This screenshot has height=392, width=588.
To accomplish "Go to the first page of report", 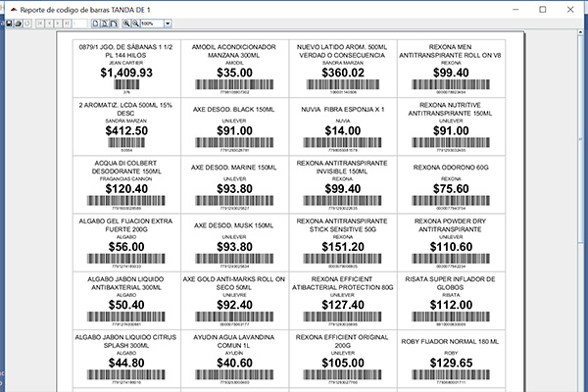I will click(x=40, y=24).
